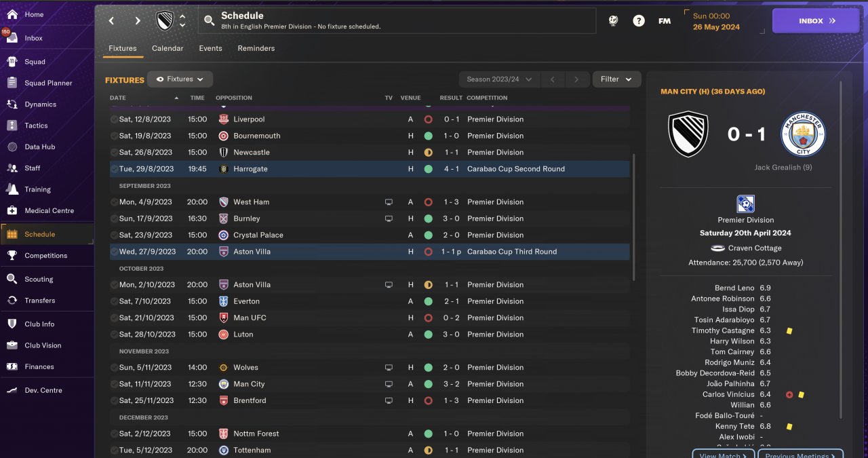Screen dimensions: 868x458
Task: Click the INBOX button
Action: (816, 21)
